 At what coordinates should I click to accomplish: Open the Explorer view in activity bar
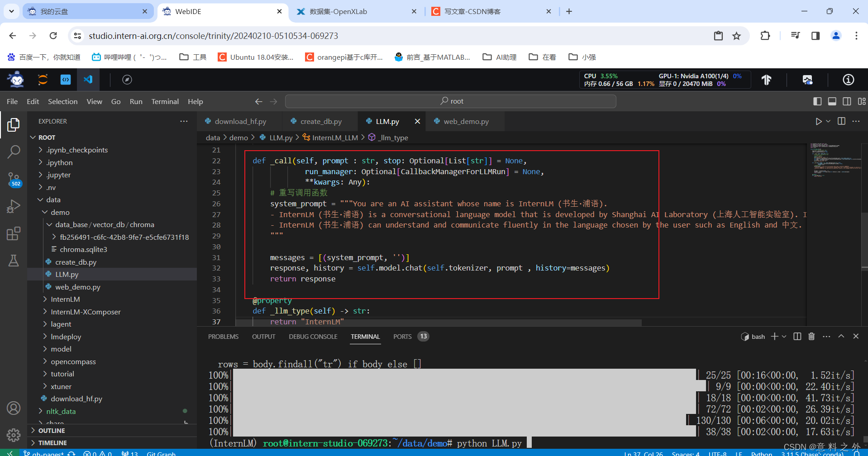tap(14, 124)
